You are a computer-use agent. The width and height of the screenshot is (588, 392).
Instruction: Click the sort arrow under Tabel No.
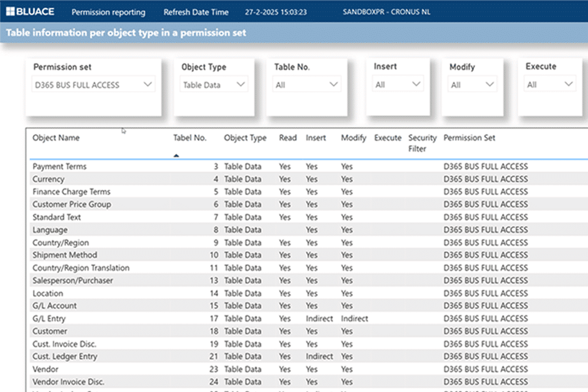coord(176,155)
